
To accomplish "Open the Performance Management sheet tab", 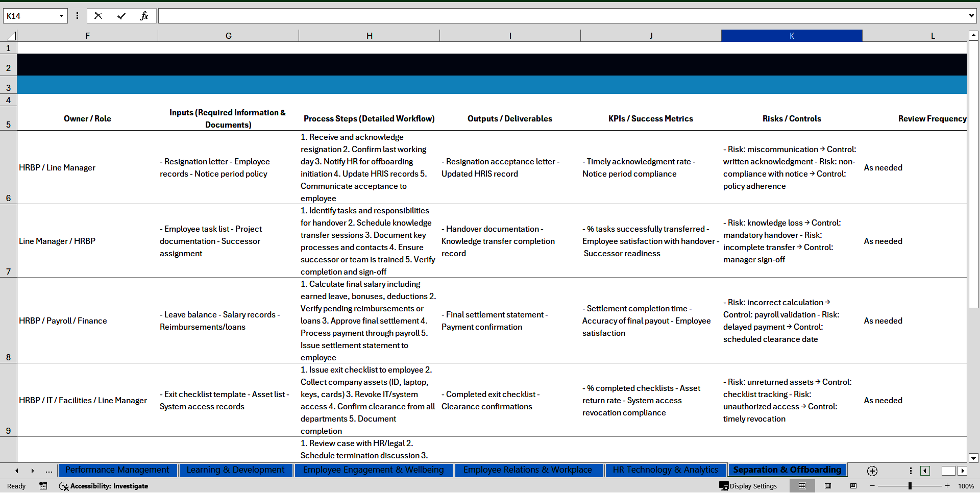I will coord(117,470).
